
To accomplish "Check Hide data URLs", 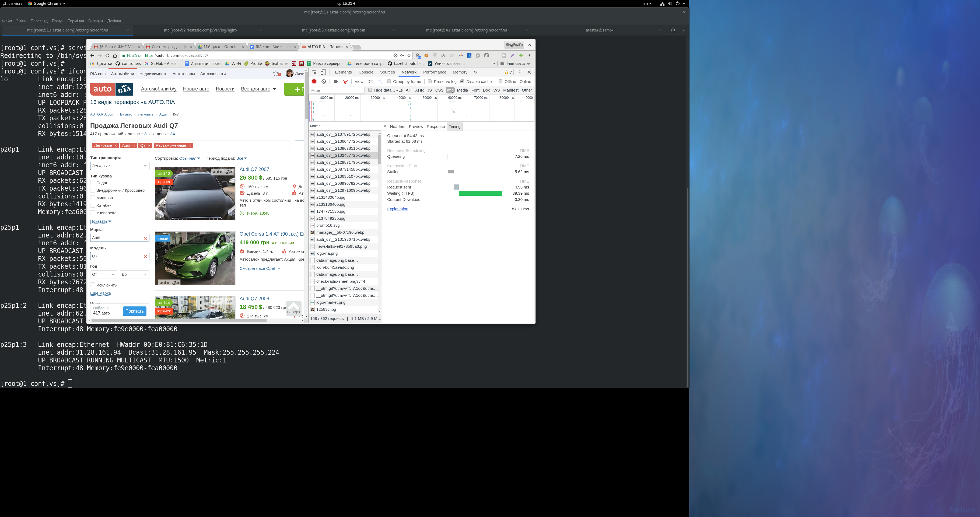I will tap(370, 90).
